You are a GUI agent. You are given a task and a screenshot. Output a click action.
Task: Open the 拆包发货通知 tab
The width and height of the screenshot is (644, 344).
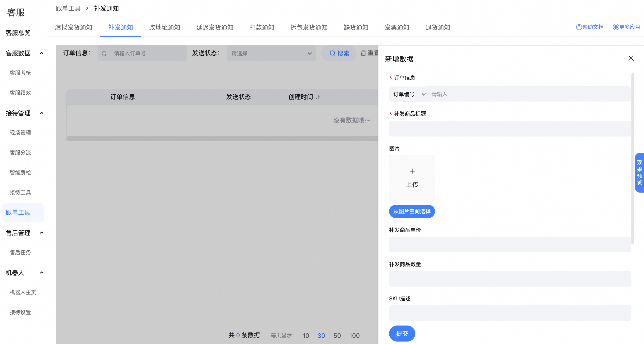(x=309, y=27)
